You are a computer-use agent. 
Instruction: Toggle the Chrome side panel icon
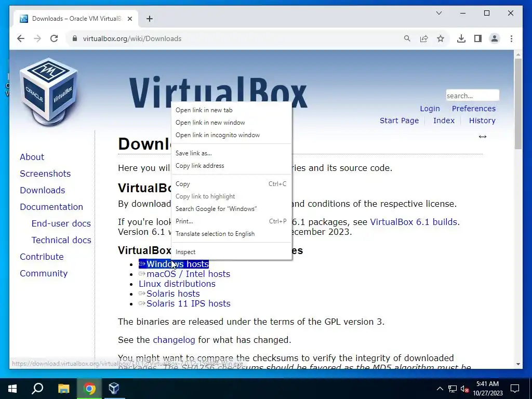tap(478, 38)
